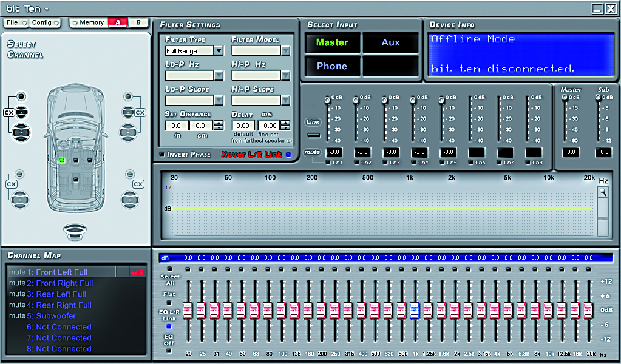Viewport: 621px width, 364px height.
Task: Click the magnifier zoom icon on the graph
Action: coord(602,192)
